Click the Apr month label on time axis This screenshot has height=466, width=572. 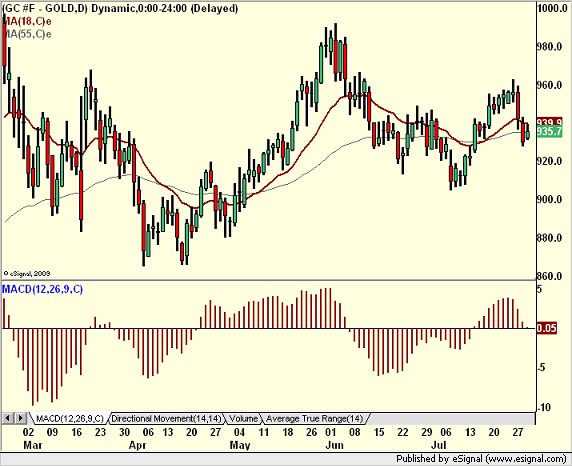tap(138, 445)
